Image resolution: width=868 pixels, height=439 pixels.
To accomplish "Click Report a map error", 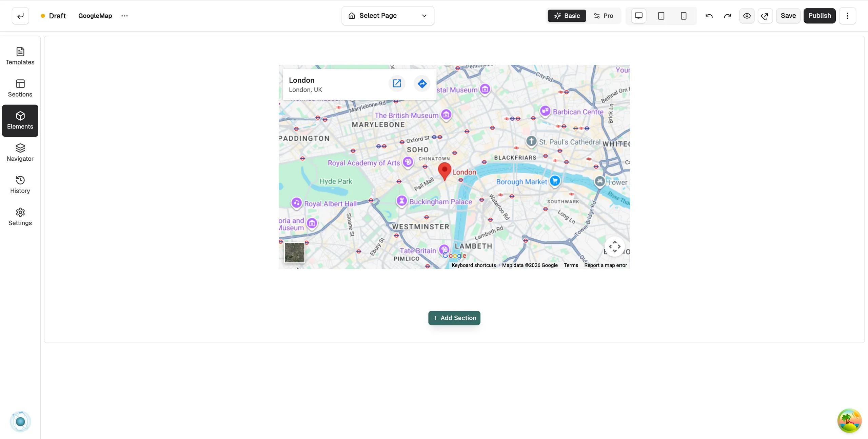I will point(606,265).
